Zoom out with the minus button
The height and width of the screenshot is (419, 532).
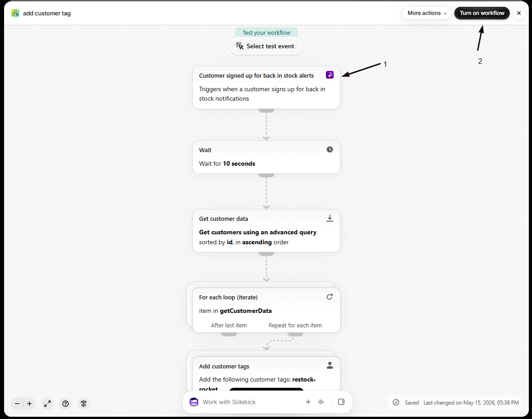(17, 404)
